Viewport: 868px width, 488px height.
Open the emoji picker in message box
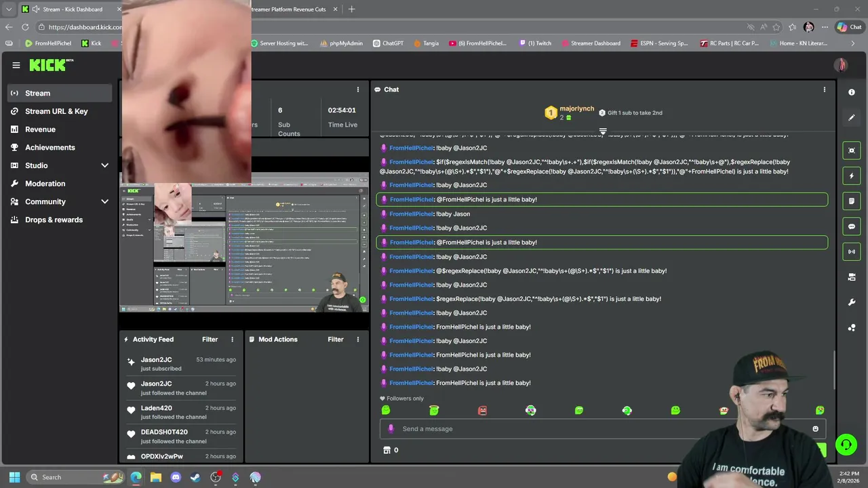coord(815,428)
